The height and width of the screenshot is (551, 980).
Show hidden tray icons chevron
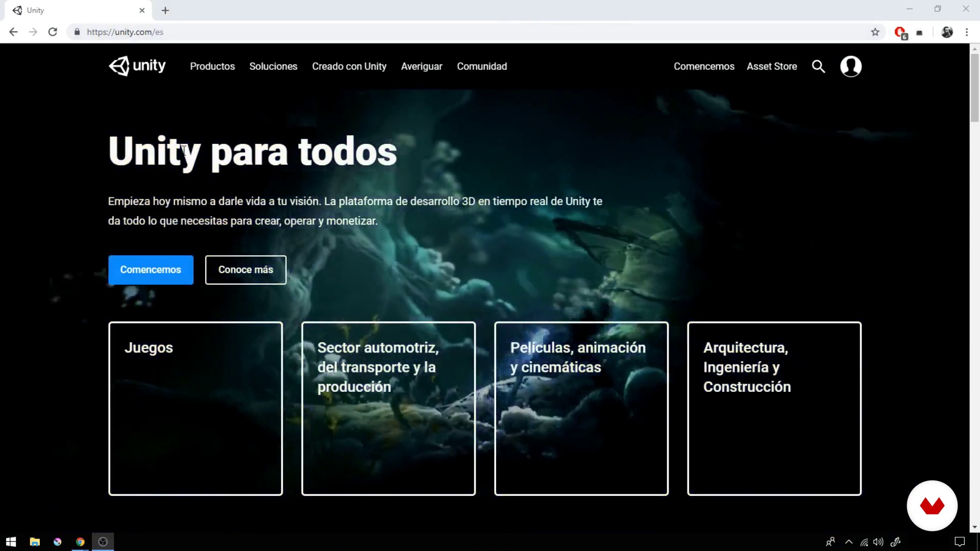coord(849,542)
